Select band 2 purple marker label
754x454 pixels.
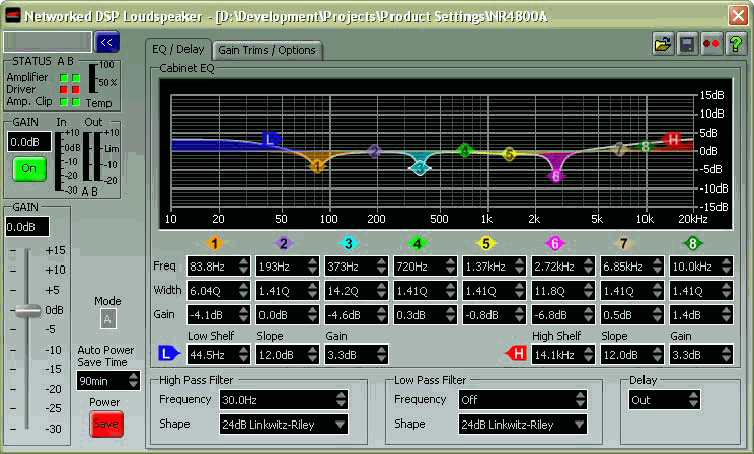284,243
